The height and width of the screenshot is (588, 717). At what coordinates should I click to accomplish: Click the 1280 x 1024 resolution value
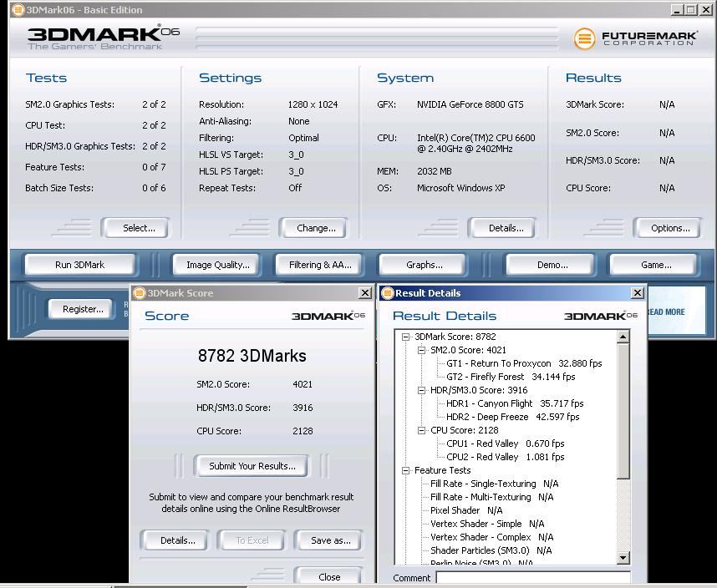[x=313, y=104]
